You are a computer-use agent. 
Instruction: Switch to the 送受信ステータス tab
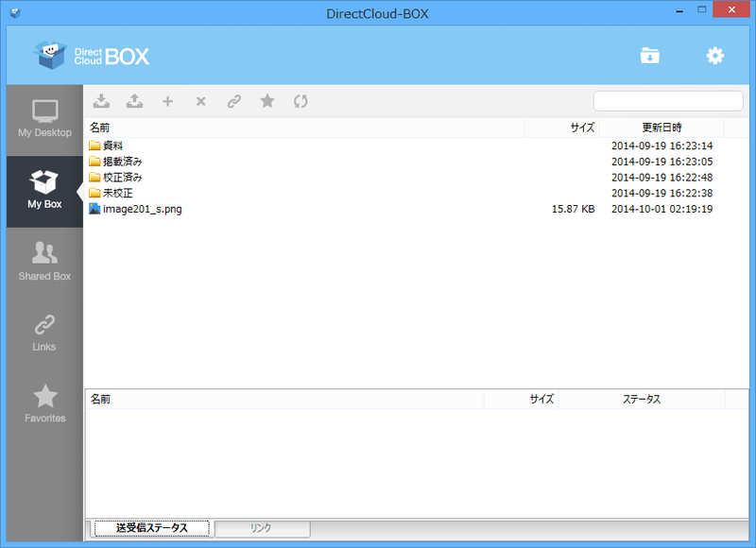pyautogui.click(x=150, y=528)
